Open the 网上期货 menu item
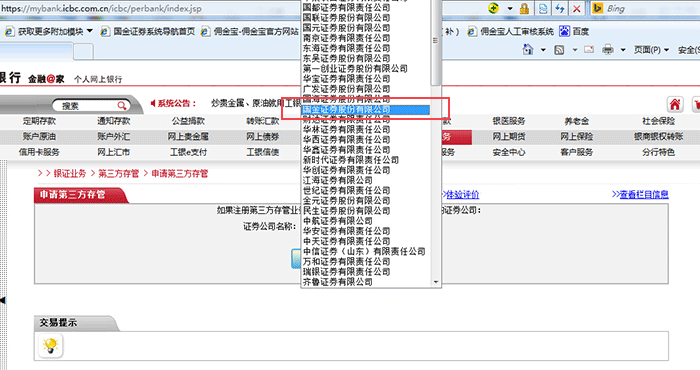Screen dimensions: 700x370 [x=509, y=137]
